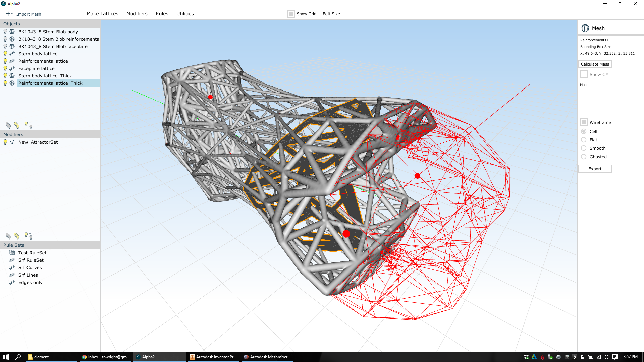
Task: Select Stem body lattice in Objects list
Action: (x=38, y=54)
